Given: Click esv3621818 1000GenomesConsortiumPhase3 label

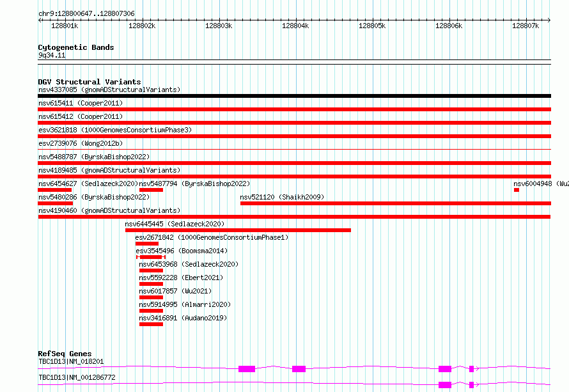Looking at the screenshot, I should tap(115, 130).
